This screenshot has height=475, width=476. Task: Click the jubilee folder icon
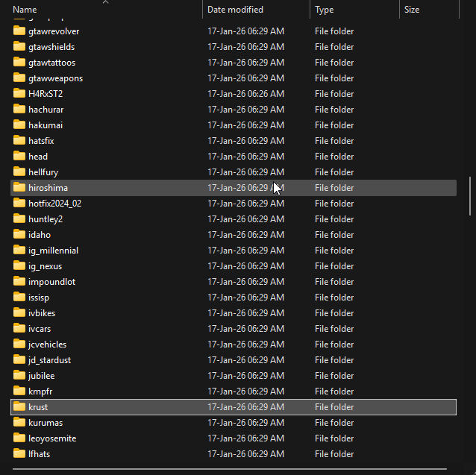[x=19, y=376]
